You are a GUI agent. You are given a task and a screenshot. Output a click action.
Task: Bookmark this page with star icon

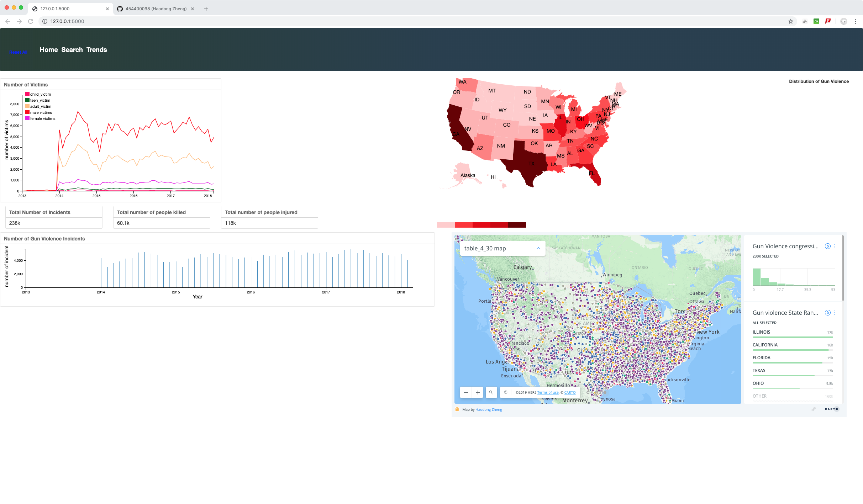(x=790, y=21)
